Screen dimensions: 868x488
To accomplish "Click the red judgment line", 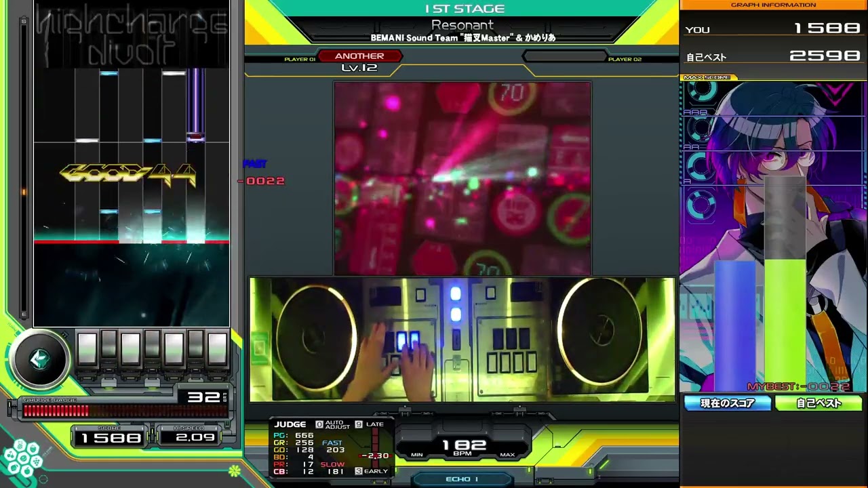I will [x=132, y=241].
